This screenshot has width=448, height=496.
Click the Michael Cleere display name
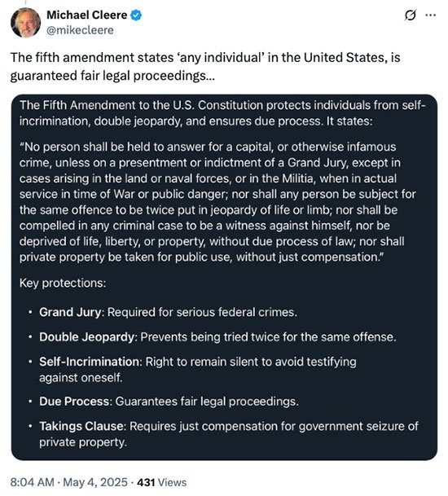coord(87,15)
